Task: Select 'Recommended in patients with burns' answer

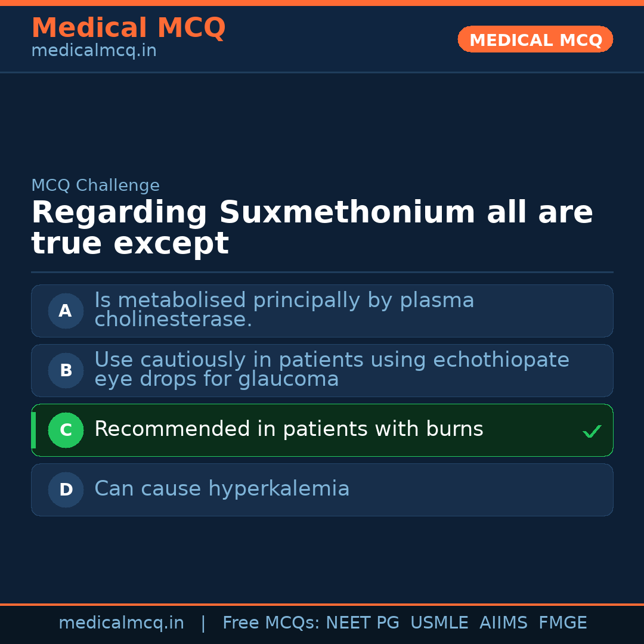Action: [x=289, y=429]
